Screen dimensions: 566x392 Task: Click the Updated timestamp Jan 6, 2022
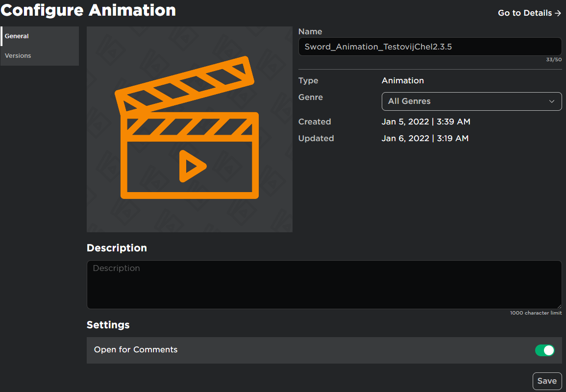pos(425,138)
